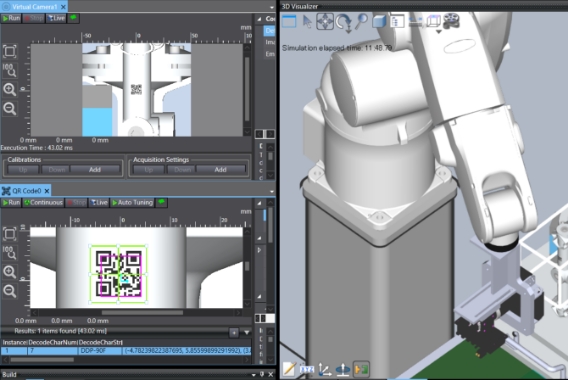Click the vertical scrollbar of Virtual Camera1 image
568x380 pixels.
pyautogui.click(x=247, y=89)
